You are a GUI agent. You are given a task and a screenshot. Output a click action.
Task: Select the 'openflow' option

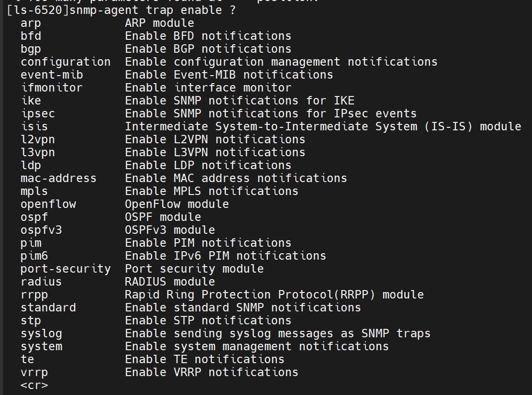pos(48,204)
